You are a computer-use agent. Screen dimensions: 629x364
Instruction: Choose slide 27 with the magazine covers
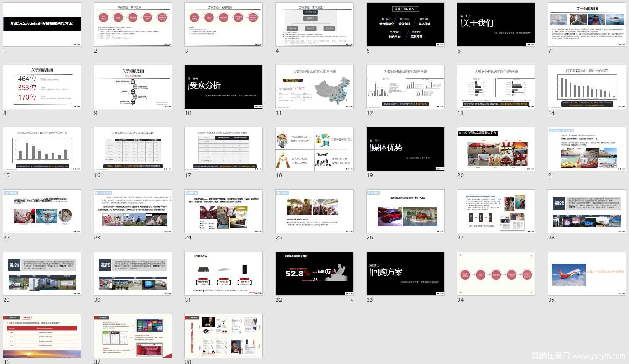tap(496, 211)
